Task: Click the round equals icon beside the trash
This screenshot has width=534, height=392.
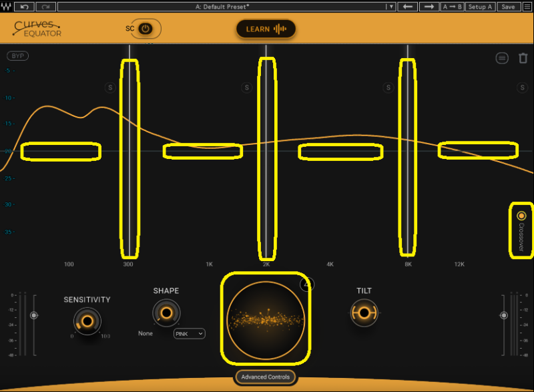Action: click(x=502, y=58)
